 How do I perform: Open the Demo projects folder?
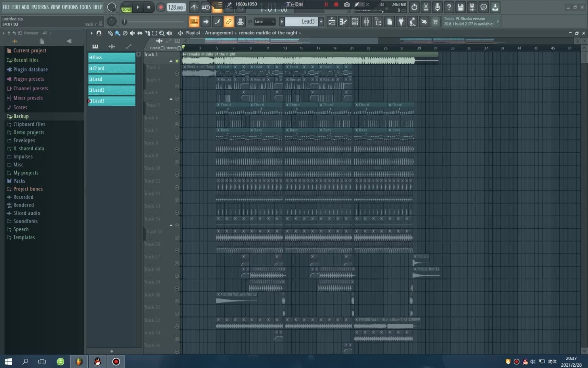(x=29, y=132)
